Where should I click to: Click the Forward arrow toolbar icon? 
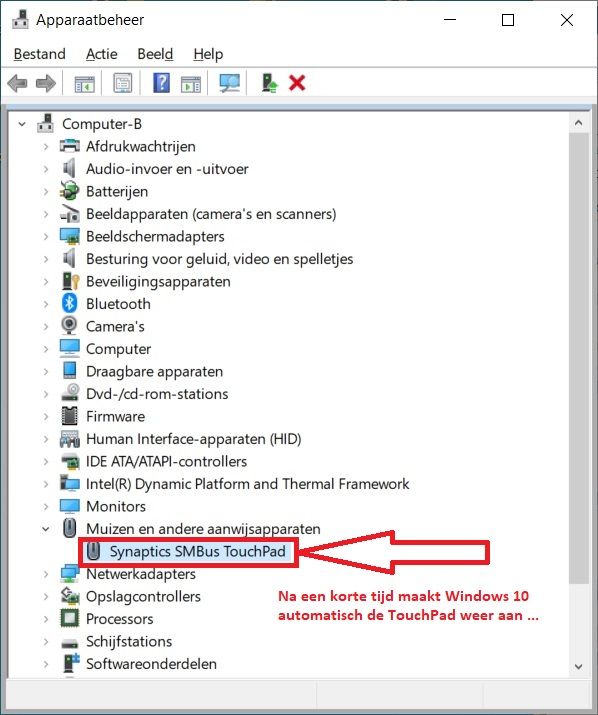click(46, 83)
